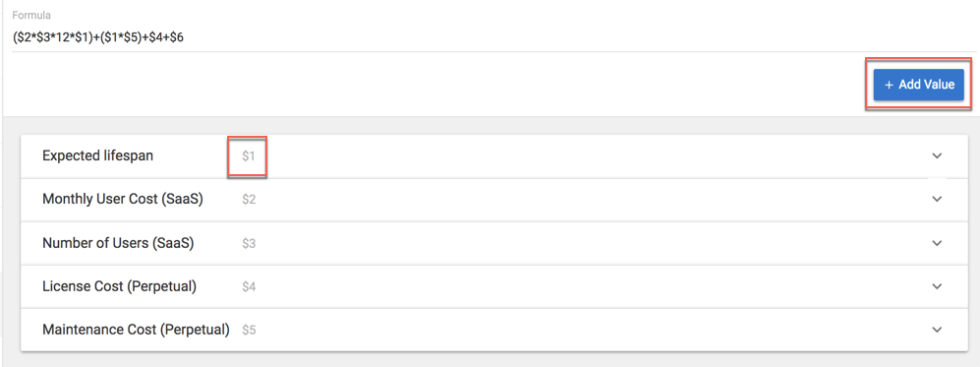Click the $6 term ending the formula

click(177, 36)
